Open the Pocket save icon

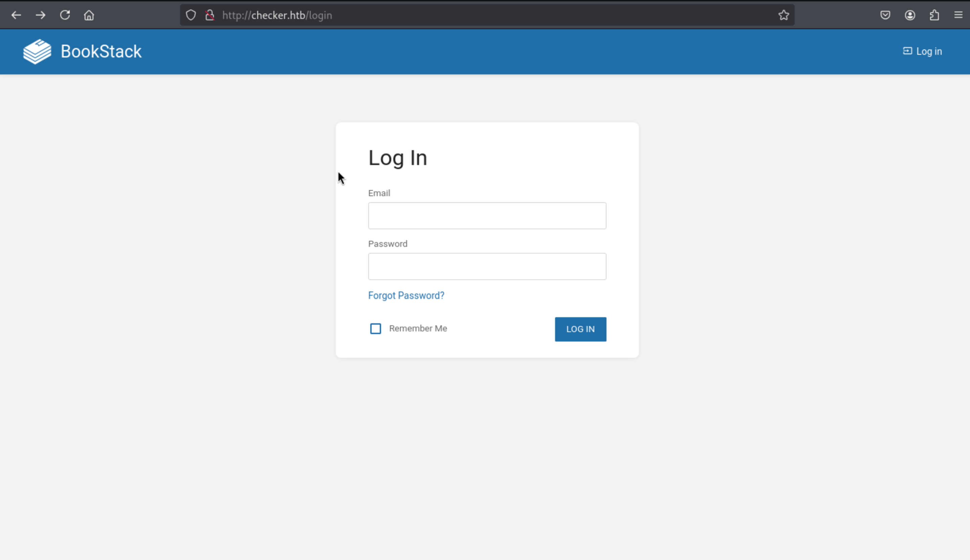coord(885,15)
